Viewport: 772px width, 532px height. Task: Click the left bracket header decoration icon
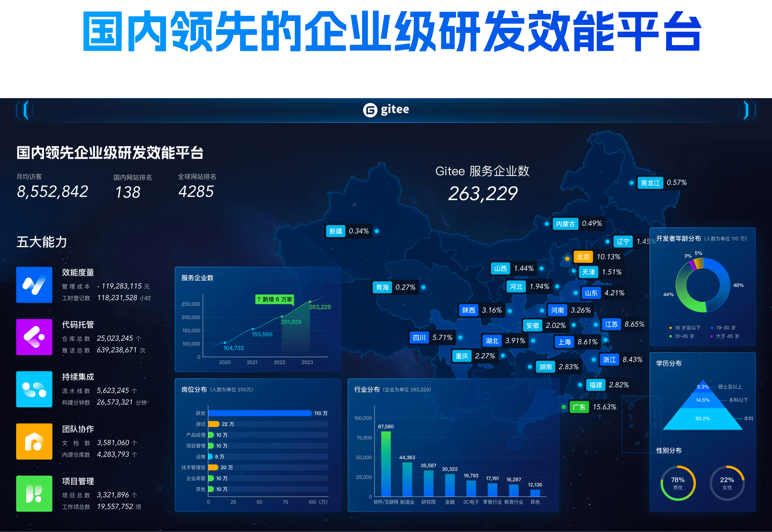[26, 110]
